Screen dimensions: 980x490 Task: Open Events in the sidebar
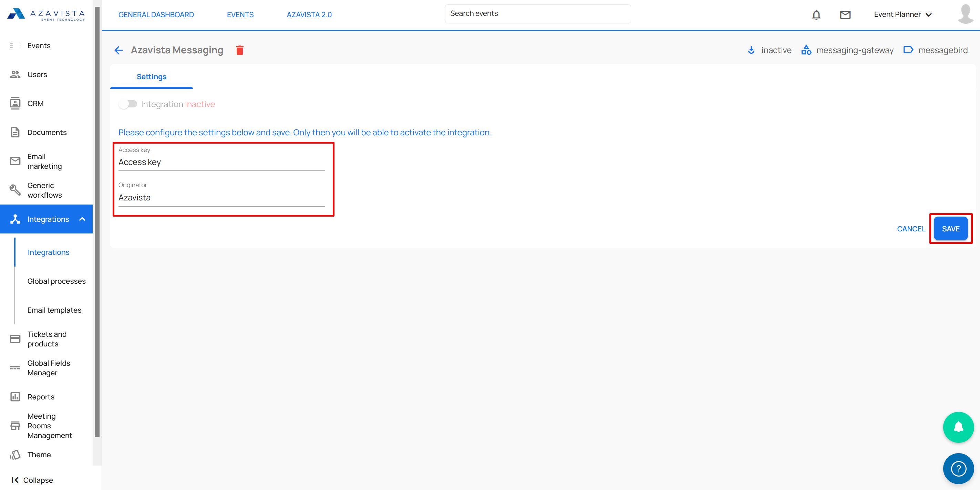[x=47, y=46]
